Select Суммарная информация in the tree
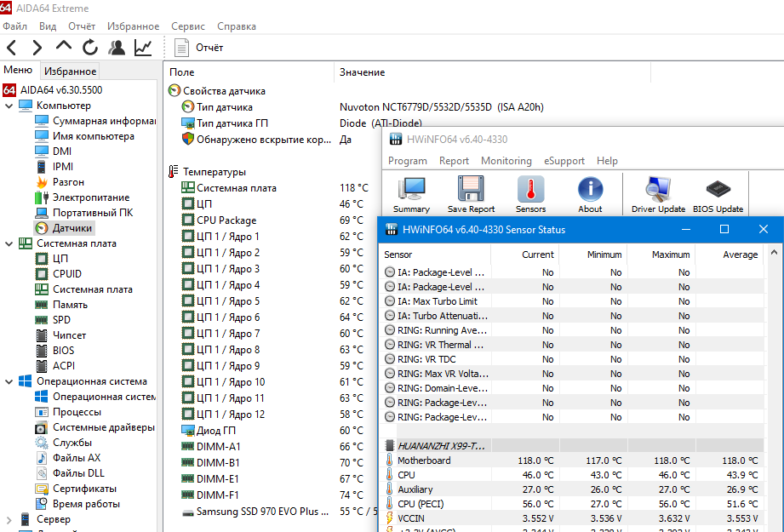The image size is (784, 532). point(95,121)
